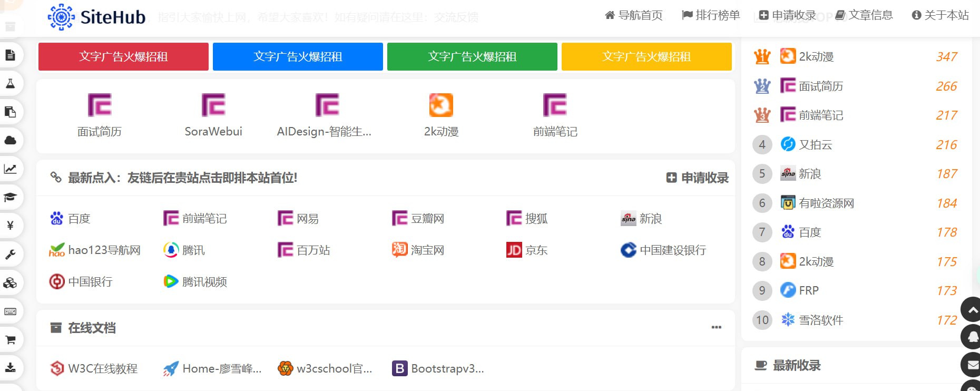Open the 前端笔记 link in 最新点入
This screenshot has height=391, width=980.
pos(195,218)
